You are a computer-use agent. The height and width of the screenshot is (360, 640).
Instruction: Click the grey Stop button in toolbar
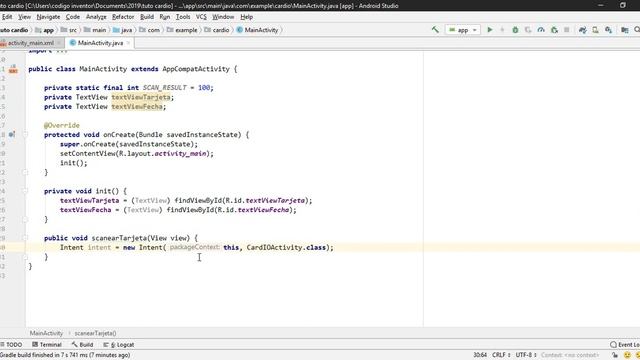[x=567, y=30]
